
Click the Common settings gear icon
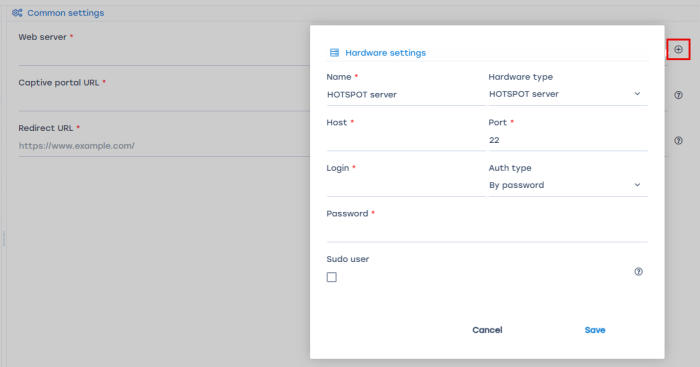(17, 13)
